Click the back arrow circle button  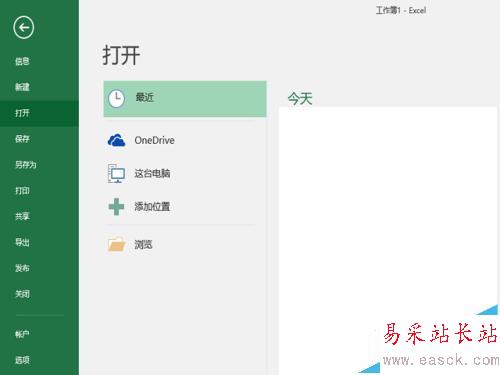point(24,27)
